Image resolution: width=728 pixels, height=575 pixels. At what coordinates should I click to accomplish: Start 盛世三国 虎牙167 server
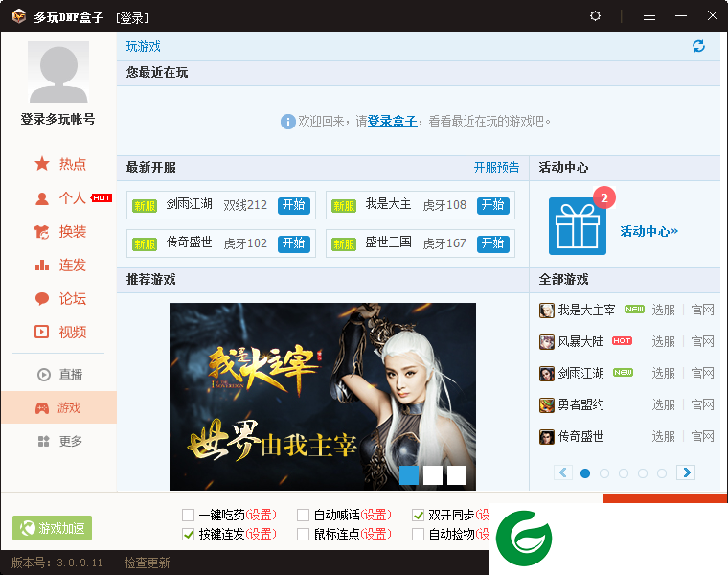[492, 242]
